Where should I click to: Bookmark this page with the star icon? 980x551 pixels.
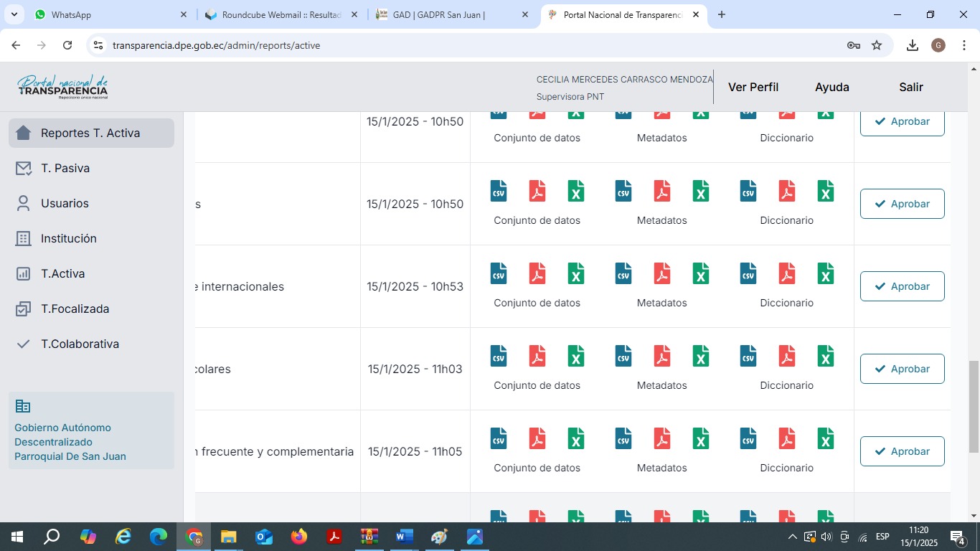[x=877, y=45]
